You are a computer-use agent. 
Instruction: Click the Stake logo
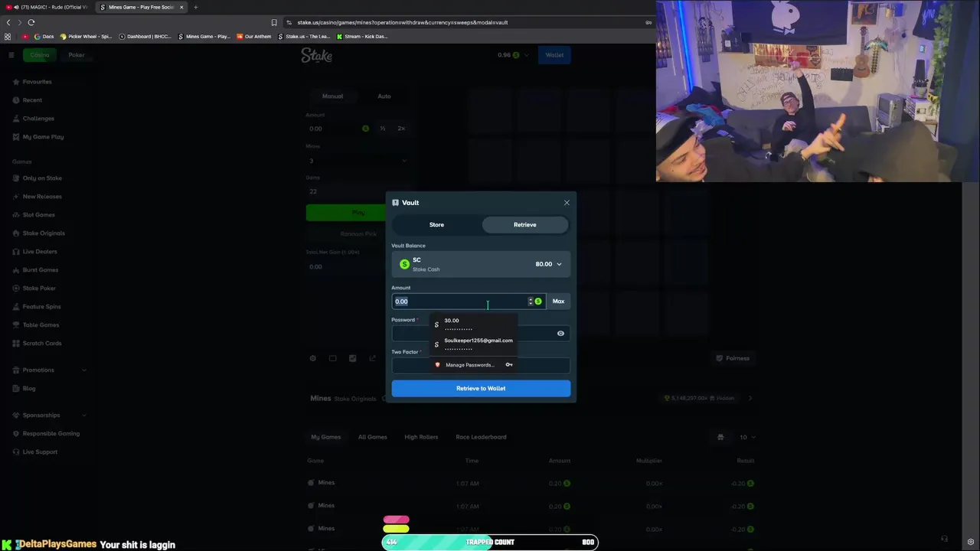(316, 55)
